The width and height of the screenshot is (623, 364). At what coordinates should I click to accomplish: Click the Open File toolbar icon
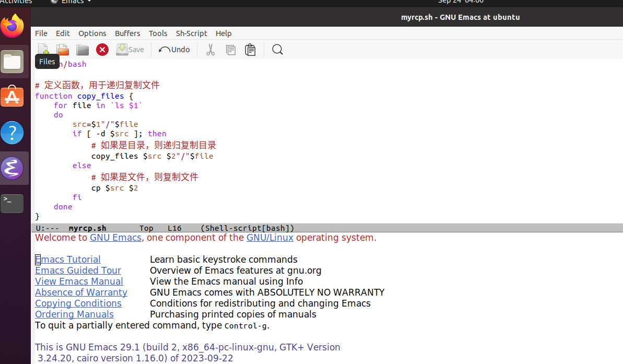[62, 50]
